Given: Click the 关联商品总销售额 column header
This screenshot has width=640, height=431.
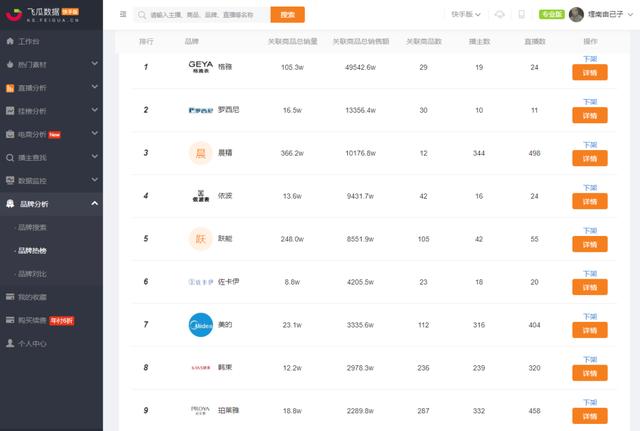Looking at the screenshot, I should (x=360, y=41).
